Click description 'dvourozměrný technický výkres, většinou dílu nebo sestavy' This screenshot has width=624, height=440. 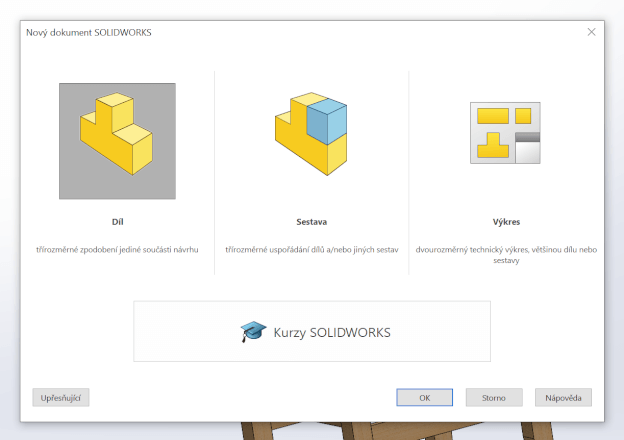[x=506, y=255]
